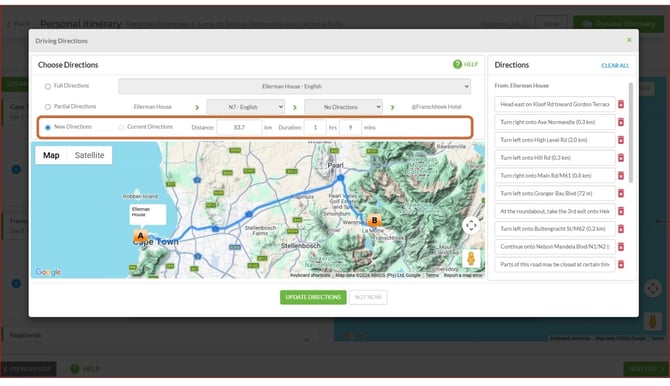Delete the 'Continue onto Nelson Mandela Blvd' step
This screenshot has height=386, width=670.
(x=621, y=247)
